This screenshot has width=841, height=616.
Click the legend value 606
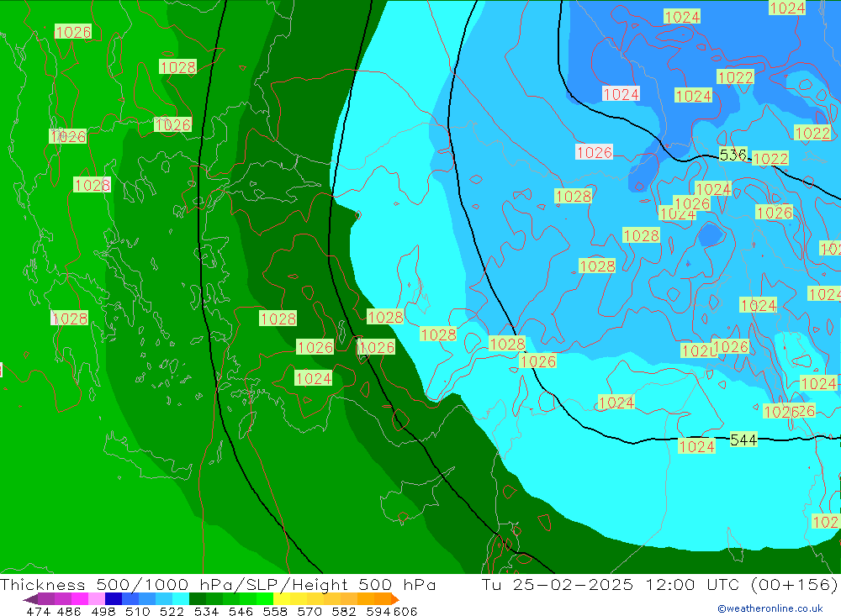(405, 611)
